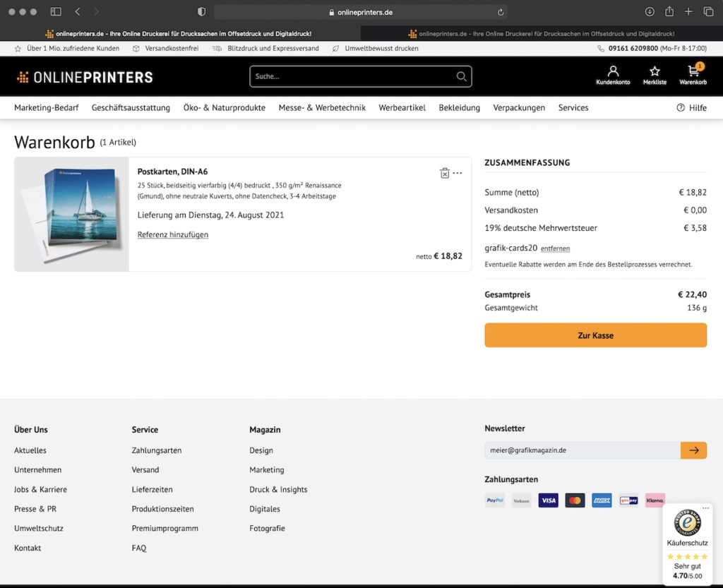Delete the Postkarten item with trash icon

445,173
